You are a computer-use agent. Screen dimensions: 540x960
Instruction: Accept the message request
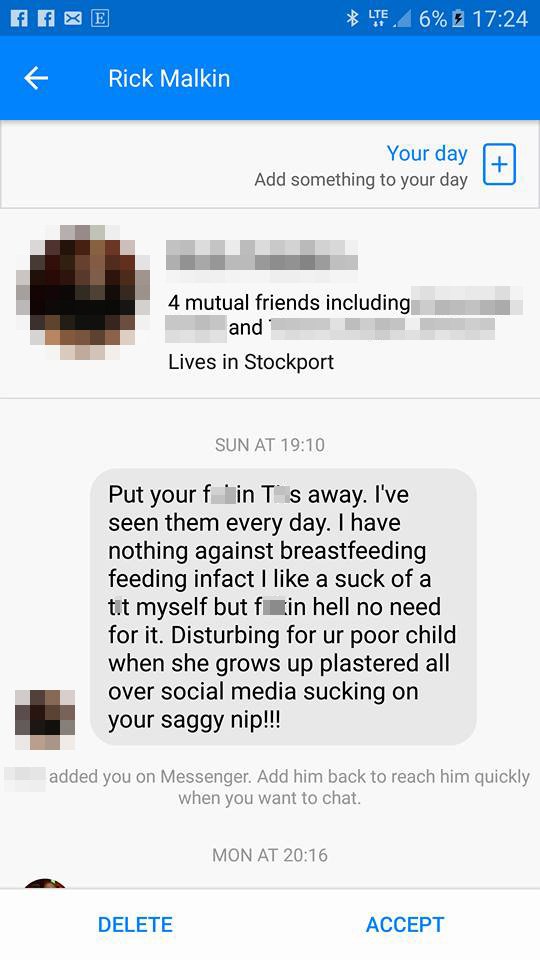pyautogui.click(x=405, y=924)
